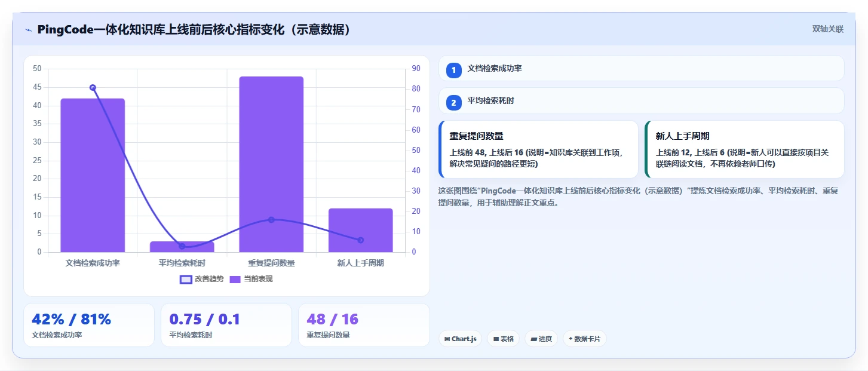868x371 pixels.
Task: Click the 0.75 / 0.1 stat card
Action: [226, 325]
